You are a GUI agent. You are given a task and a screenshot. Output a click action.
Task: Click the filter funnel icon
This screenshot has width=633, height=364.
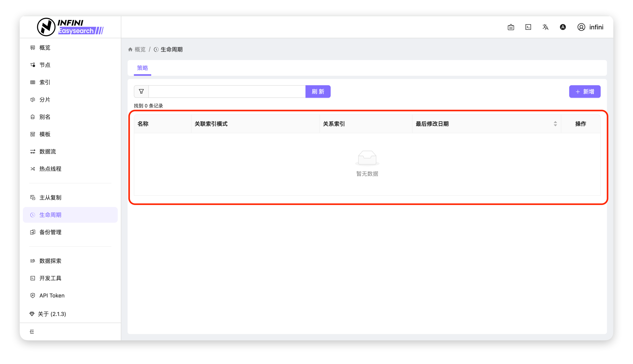click(141, 91)
